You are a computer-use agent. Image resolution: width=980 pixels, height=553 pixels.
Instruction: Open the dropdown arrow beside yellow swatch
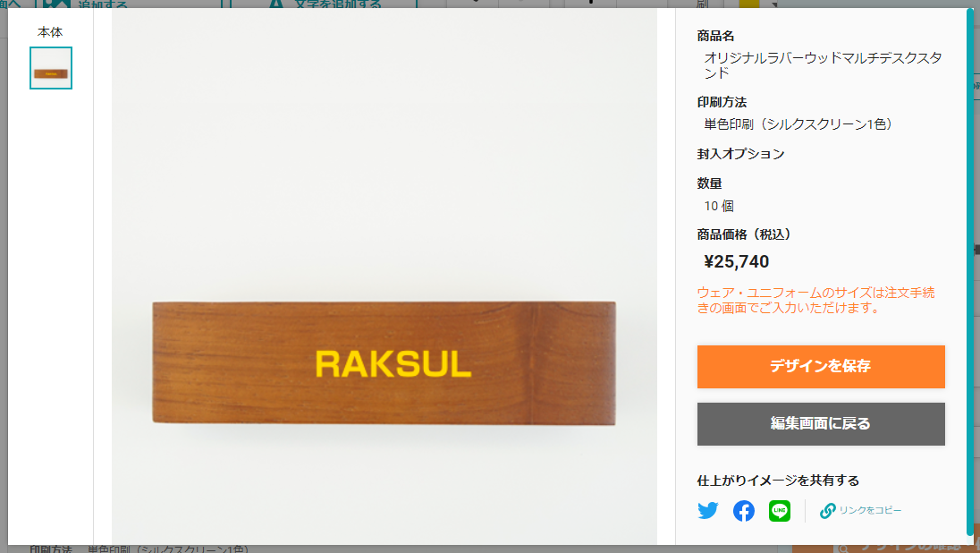(774, 4)
